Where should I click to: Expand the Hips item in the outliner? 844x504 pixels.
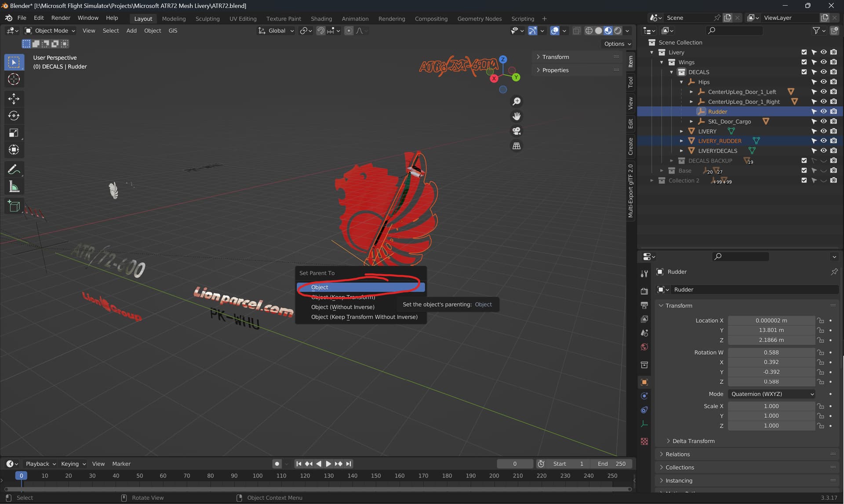[x=682, y=82]
